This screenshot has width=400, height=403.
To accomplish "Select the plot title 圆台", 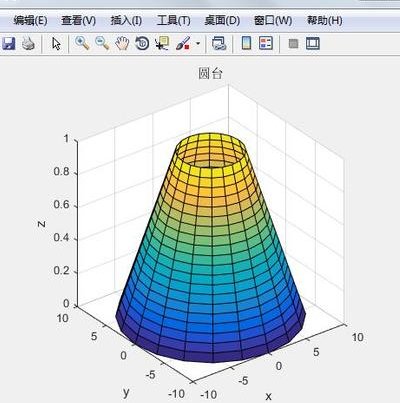I will (210, 73).
